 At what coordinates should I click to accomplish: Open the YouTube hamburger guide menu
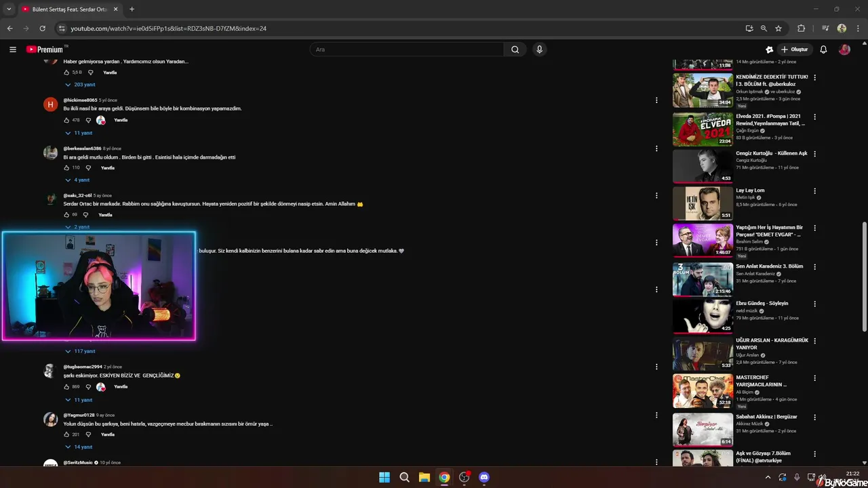click(13, 49)
